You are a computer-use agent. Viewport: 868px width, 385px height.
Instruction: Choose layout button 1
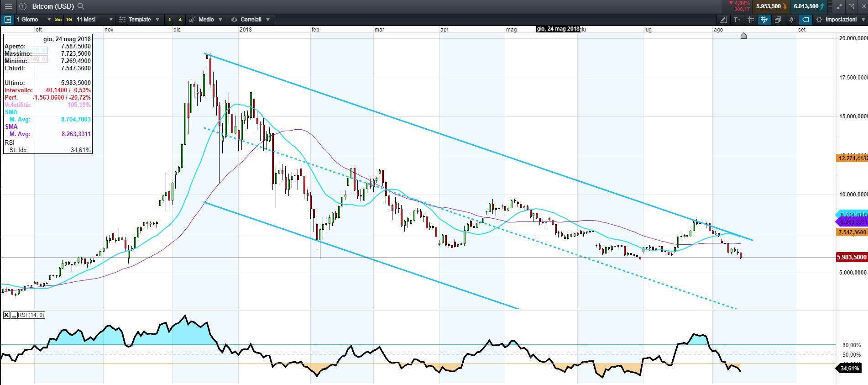click(170, 20)
